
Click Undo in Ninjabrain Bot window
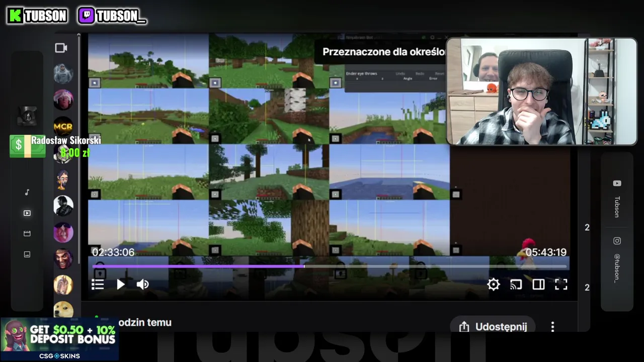pyautogui.click(x=400, y=73)
